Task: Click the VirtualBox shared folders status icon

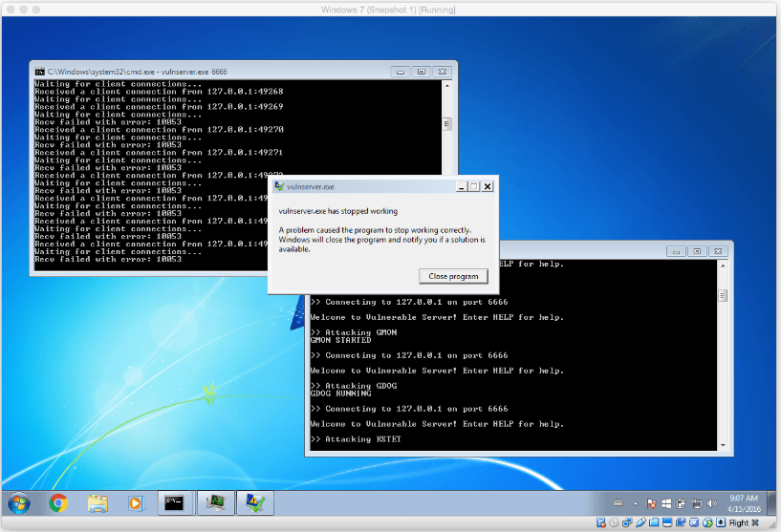Action: point(654,522)
